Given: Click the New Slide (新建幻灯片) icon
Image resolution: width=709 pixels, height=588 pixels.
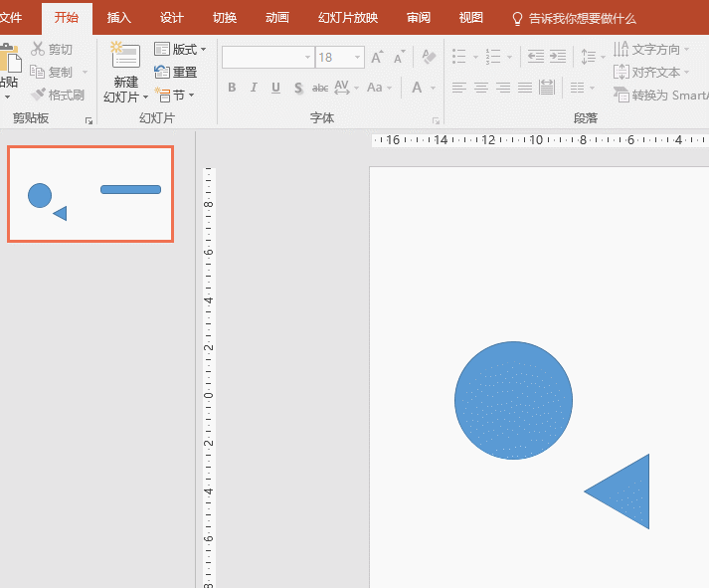Looking at the screenshot, I should coord(125,58).
